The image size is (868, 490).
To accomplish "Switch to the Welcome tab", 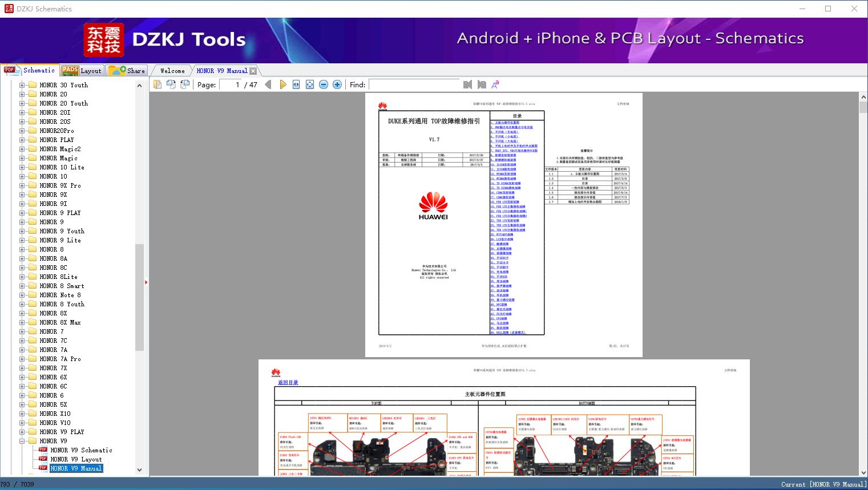I will [172, 71].
